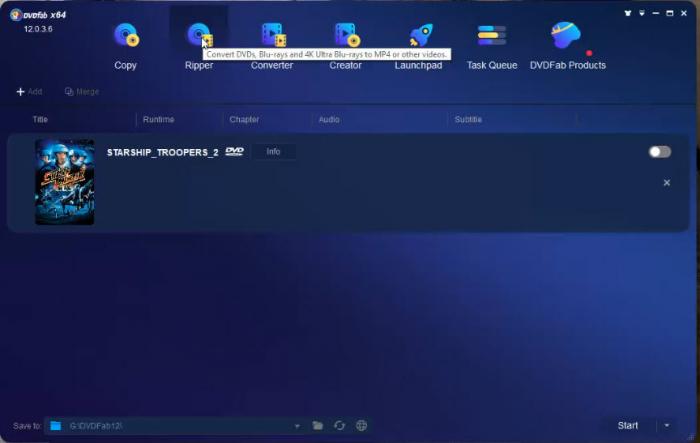Select the Ripper module
The width and height of the screenshot is (700, 443).
(199, 46)
